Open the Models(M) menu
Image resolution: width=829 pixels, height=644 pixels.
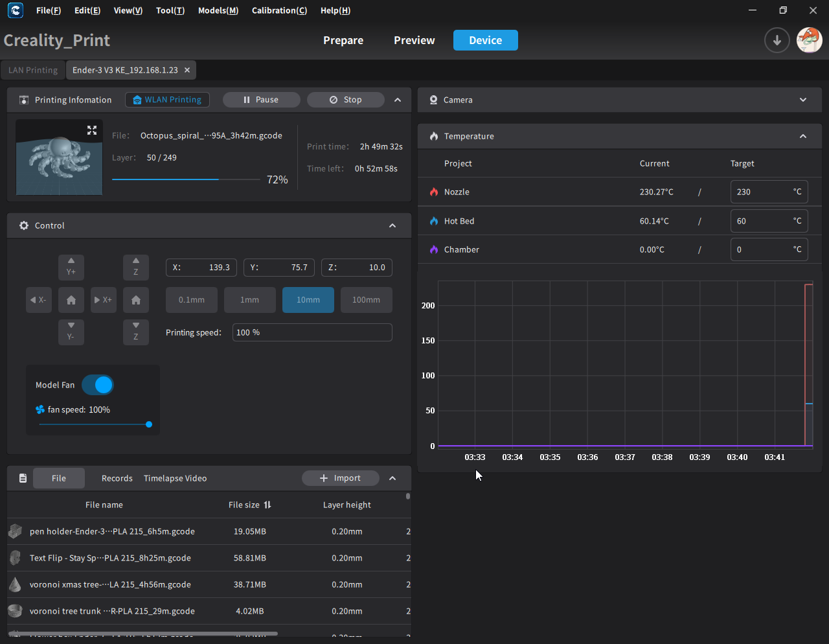click(218, 10)
